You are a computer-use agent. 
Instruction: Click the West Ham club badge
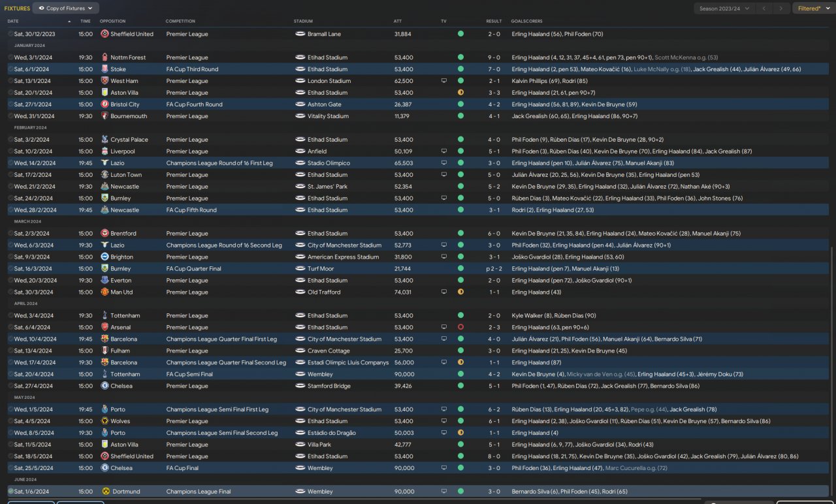click(104, 81)
